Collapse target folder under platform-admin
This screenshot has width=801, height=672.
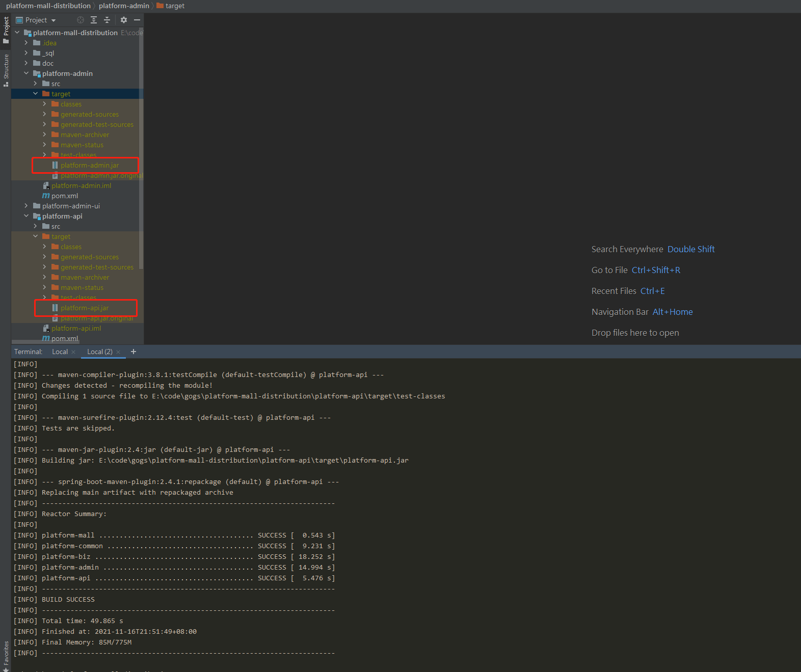click(x=36, y=94)
